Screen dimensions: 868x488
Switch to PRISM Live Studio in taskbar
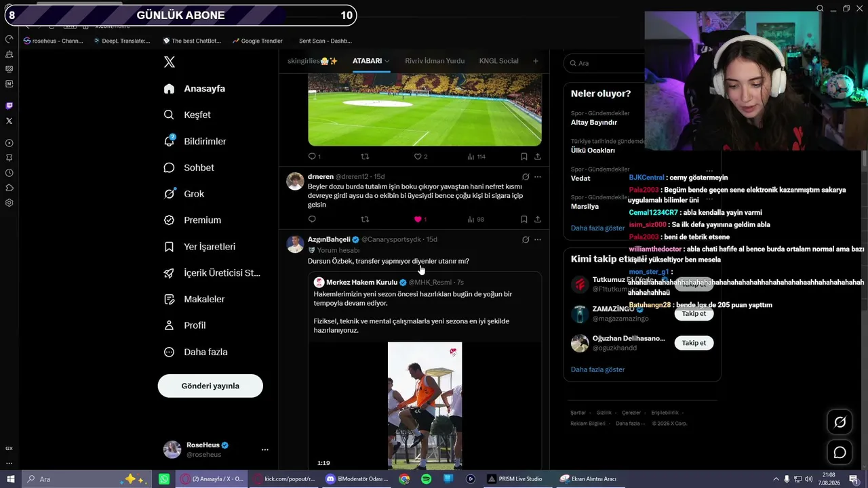(515, 479)
